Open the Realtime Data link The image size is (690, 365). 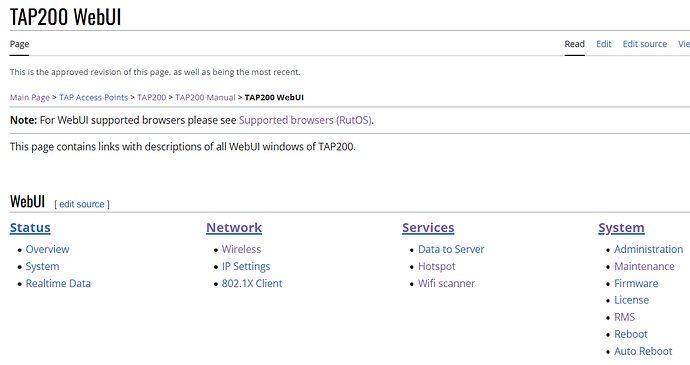[x=58, y=284]
